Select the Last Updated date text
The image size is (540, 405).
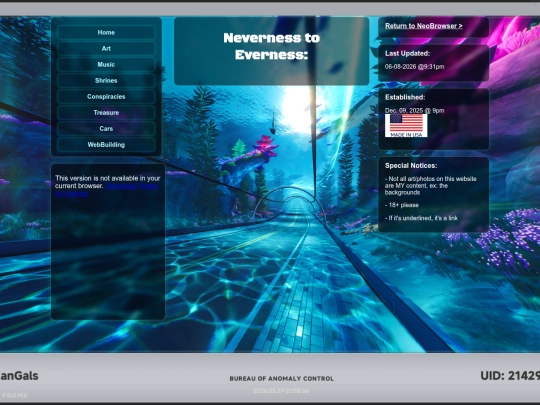(x=414, y=66)
